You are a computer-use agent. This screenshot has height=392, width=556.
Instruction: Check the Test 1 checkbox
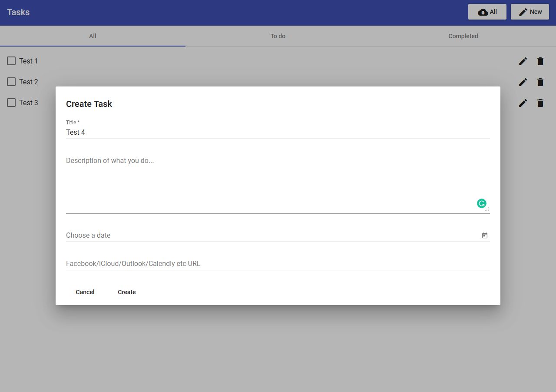11,61
